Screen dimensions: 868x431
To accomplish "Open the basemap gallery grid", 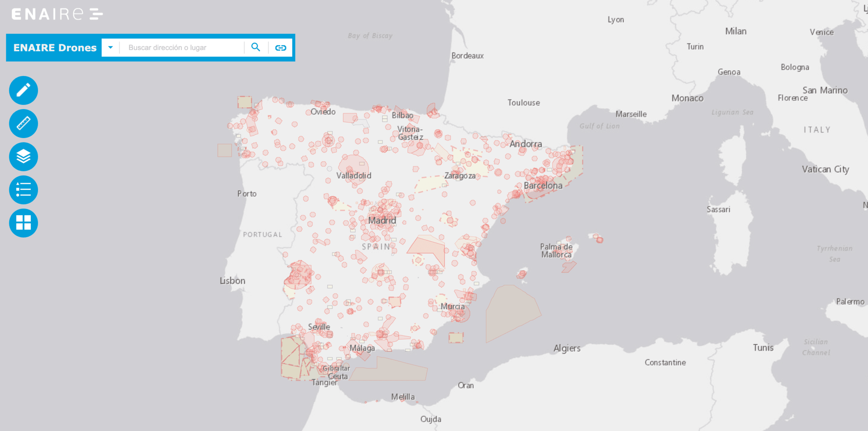I will tap(24, 223).
